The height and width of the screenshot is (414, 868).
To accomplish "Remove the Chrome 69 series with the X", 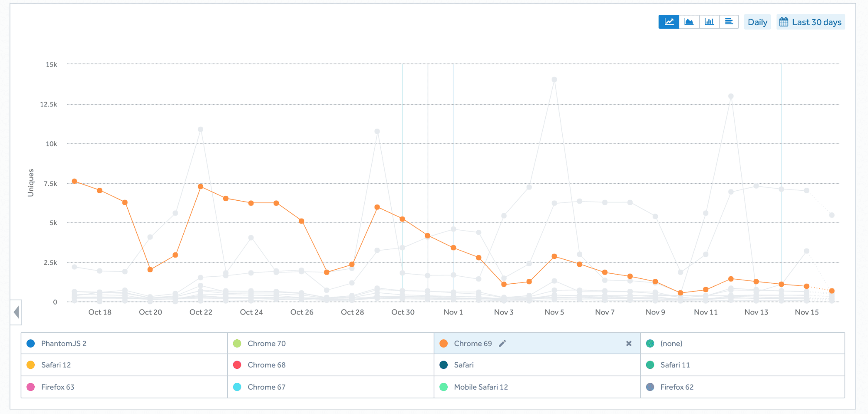I will (x=628, y=343).
